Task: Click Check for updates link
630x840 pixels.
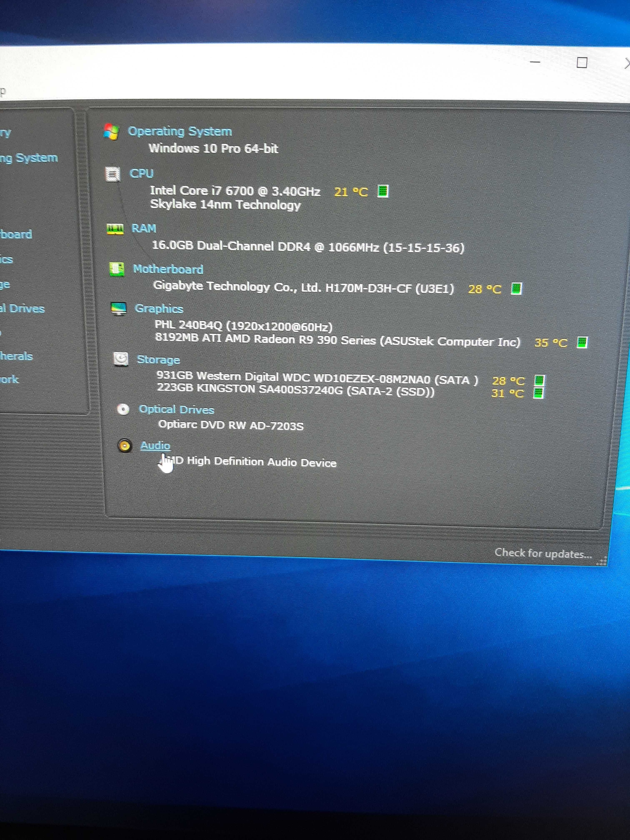Action: (543, 553)
